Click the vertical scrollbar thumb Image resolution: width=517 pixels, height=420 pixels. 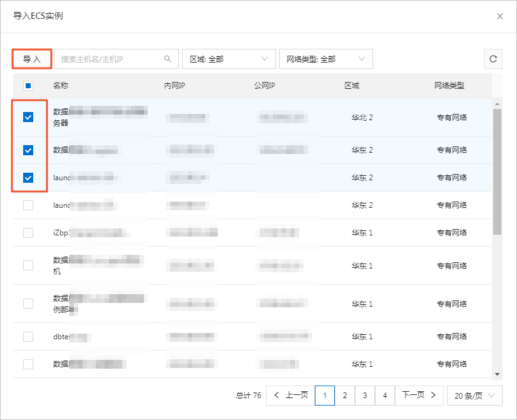[x=497, y=172]
